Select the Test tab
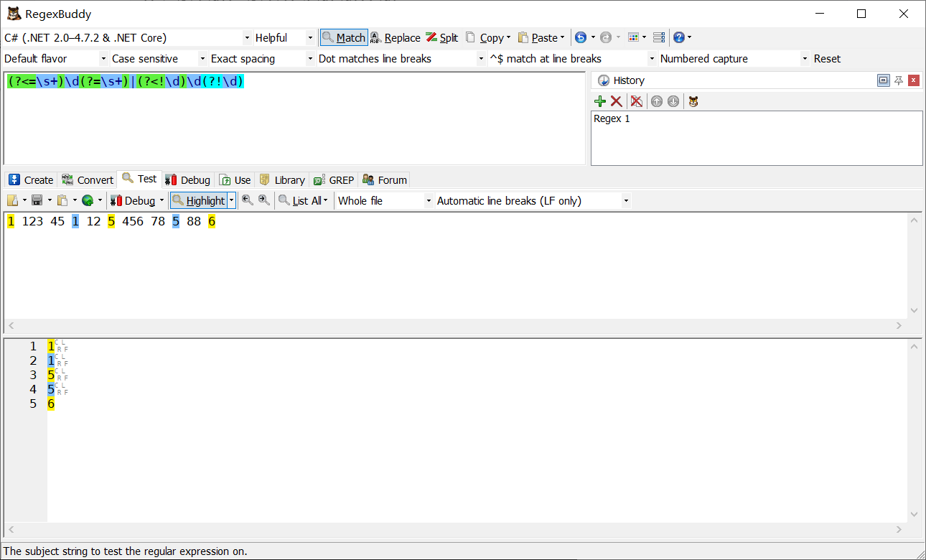Screen dimensions: 926x560 139,179
